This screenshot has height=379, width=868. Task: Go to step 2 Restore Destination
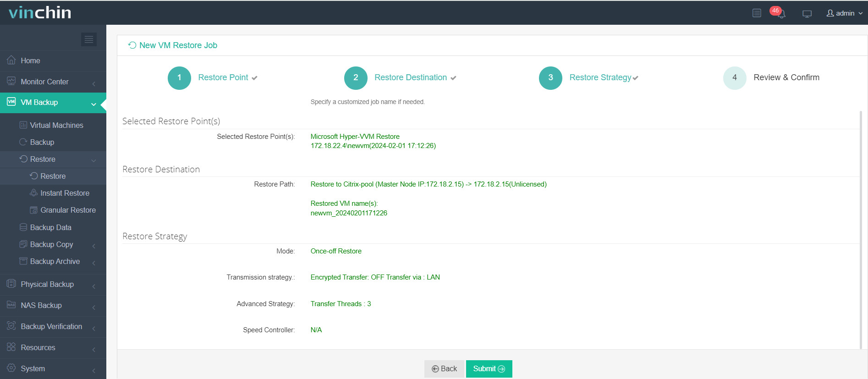tap(400, 78)
